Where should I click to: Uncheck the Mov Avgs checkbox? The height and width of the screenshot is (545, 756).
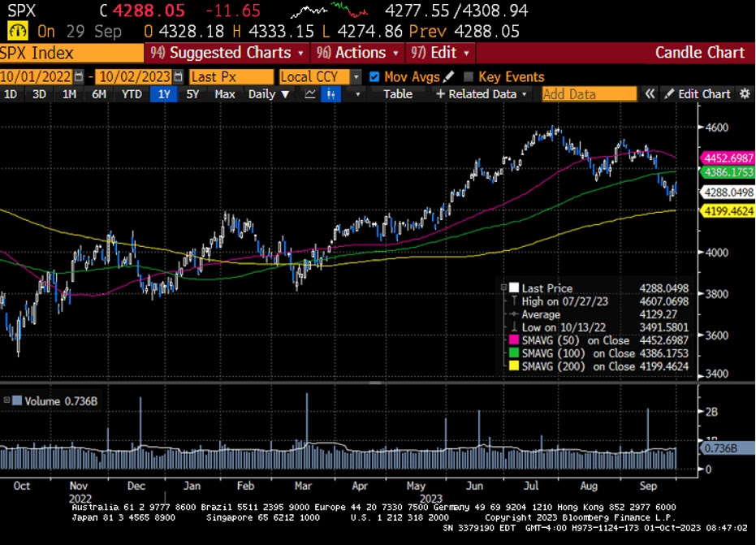point(374,76)
